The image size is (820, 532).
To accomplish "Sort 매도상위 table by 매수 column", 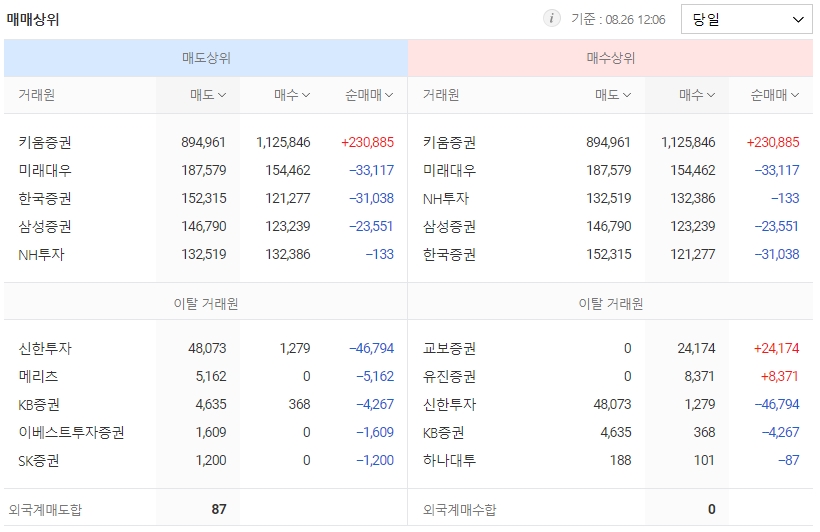I will pyautogui.click(x=292, y=95).
